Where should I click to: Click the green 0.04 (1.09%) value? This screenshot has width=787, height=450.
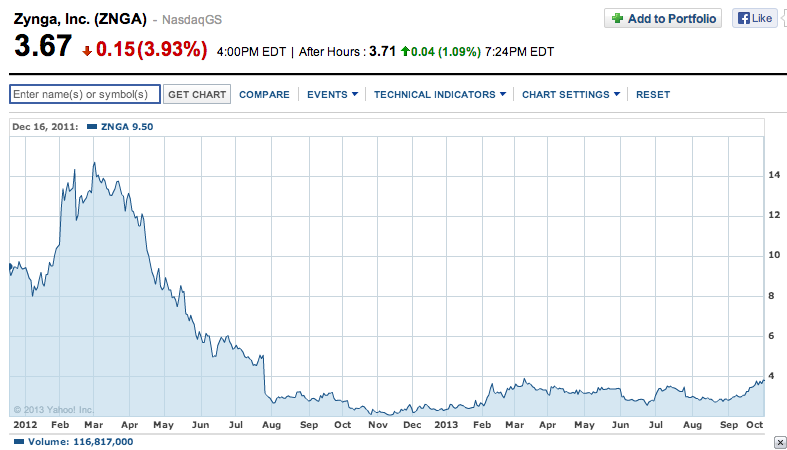coord(446,52)
